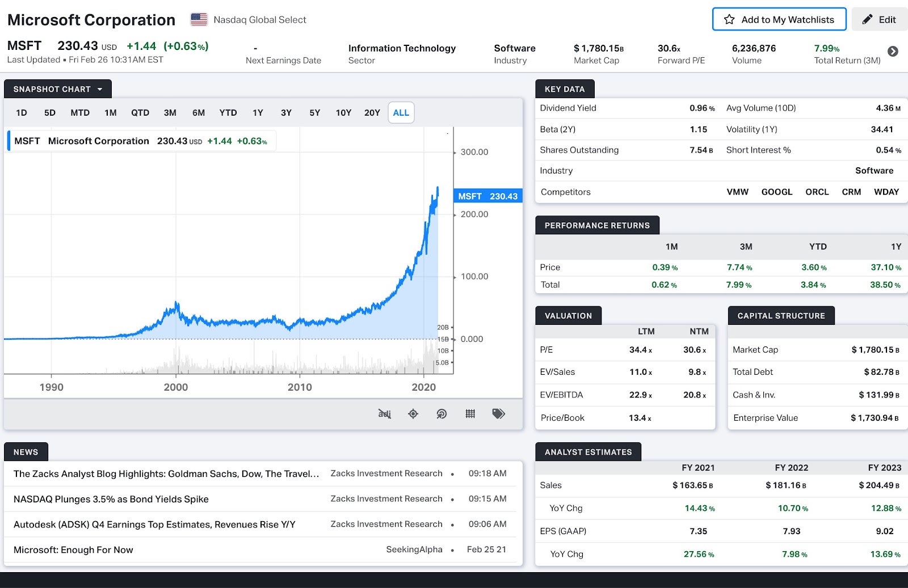Click the Information Technology sector in header
This screenshot has height=588, width=908.
402,48
